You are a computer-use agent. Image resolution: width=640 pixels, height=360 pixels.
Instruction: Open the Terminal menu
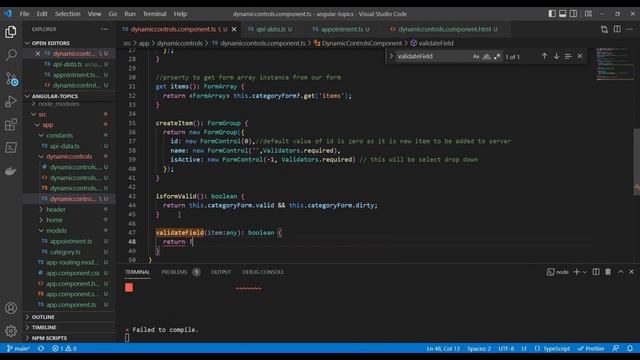pos(154,14)
